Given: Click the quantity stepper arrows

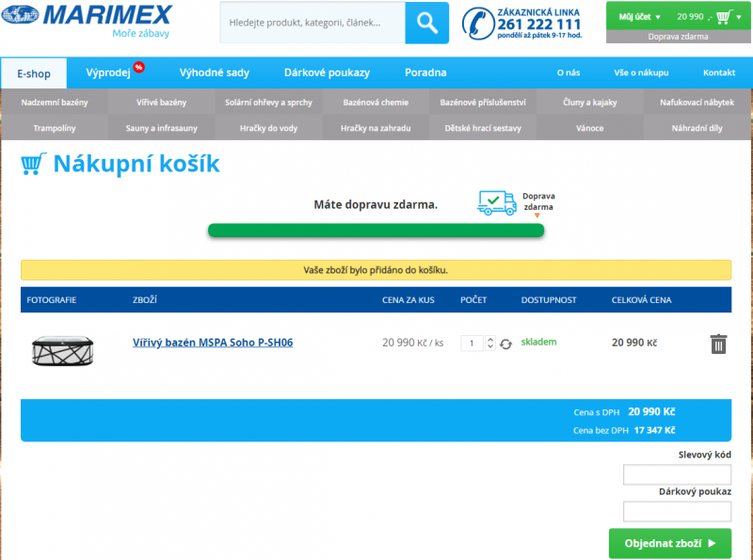Looking at the screenshot, I should click(x=489, y=344).
